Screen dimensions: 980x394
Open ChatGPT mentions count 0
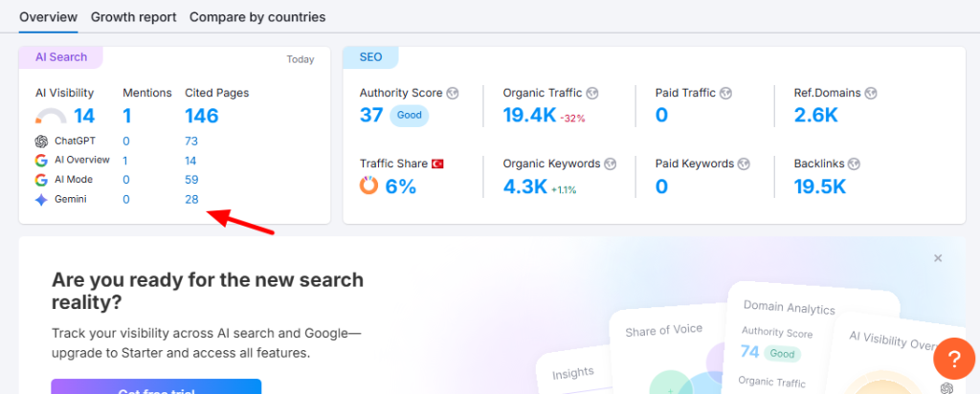coord(126,142)
